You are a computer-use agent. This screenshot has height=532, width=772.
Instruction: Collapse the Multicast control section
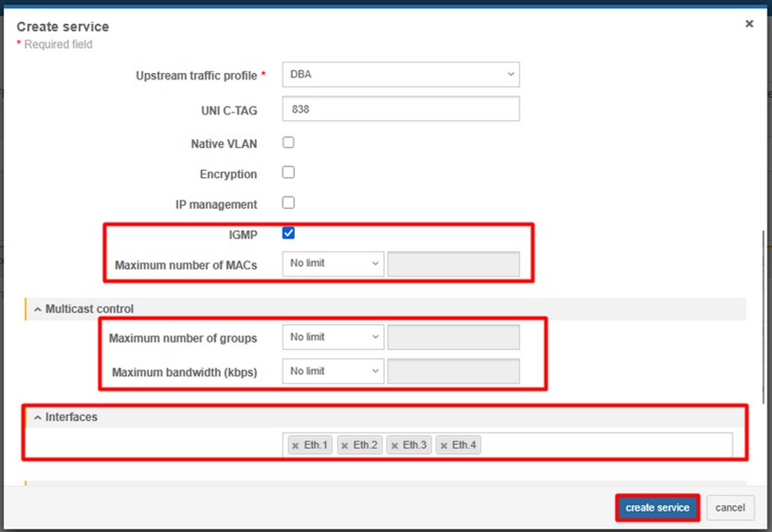(38, 309)
